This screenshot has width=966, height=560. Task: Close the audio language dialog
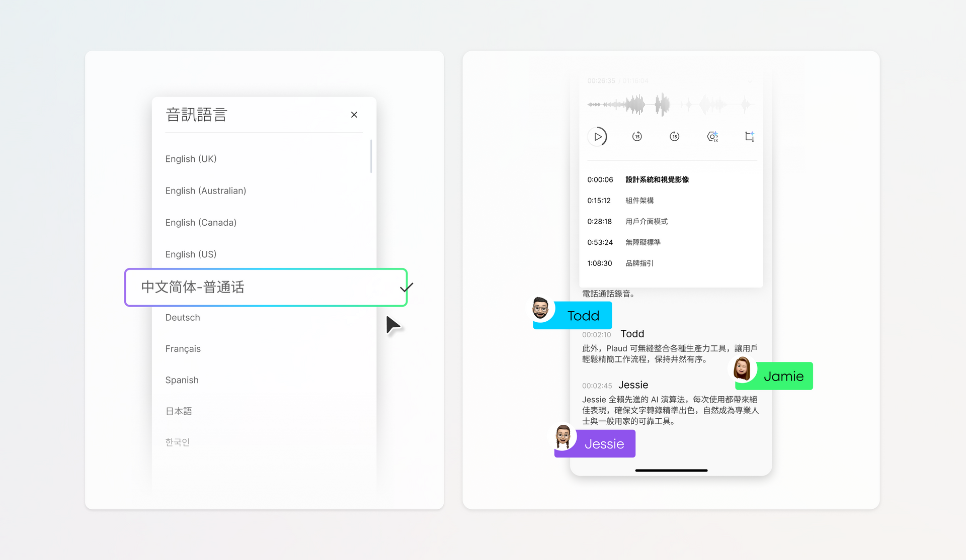click(354, 115)
